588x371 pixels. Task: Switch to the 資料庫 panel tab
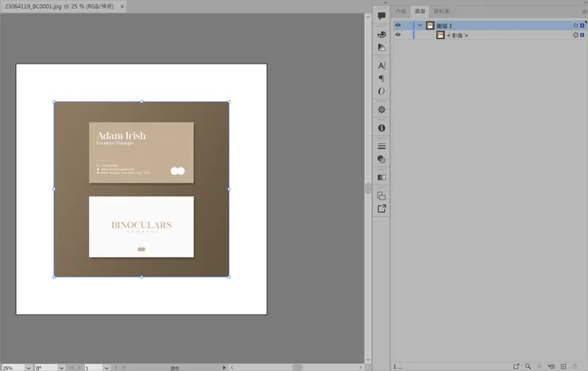(x=441, y=12)
